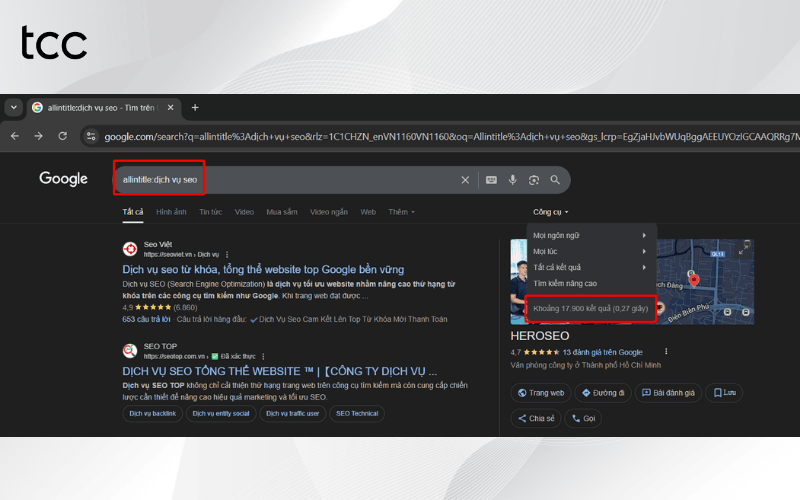Click the browser forward arrow

[38, 136]
